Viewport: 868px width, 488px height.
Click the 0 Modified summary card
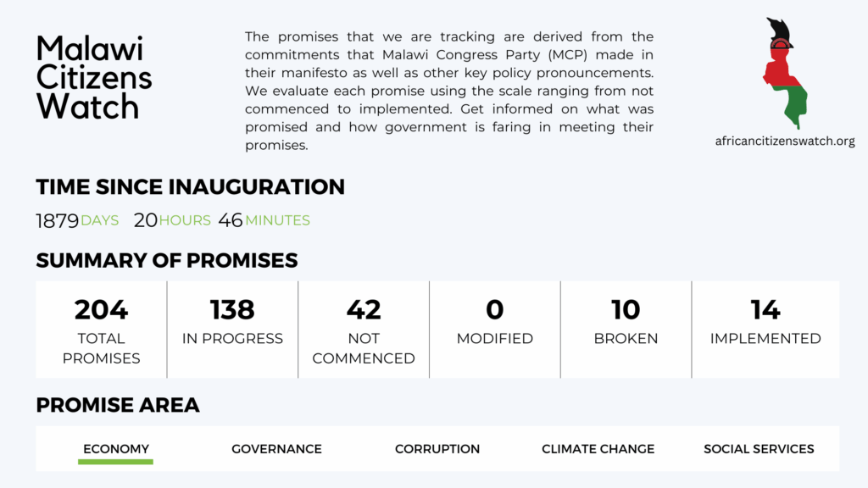[x=495, y=330]
